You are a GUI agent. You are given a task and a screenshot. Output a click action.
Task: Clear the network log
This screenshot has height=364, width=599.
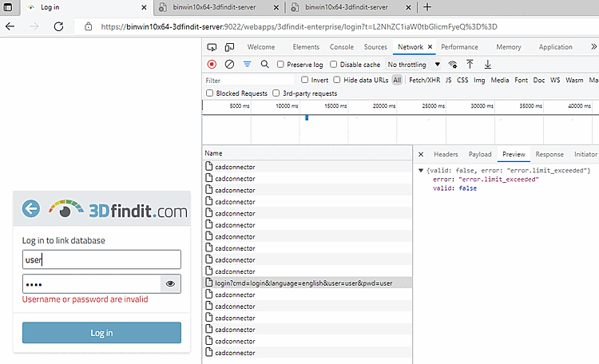[229, 64]
